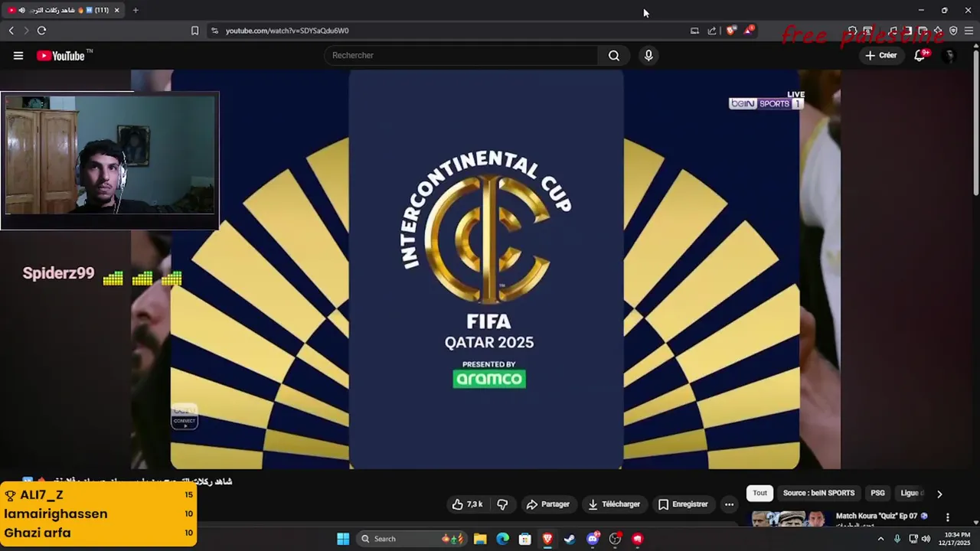Click the URL in the address bar

click(287, 31)
